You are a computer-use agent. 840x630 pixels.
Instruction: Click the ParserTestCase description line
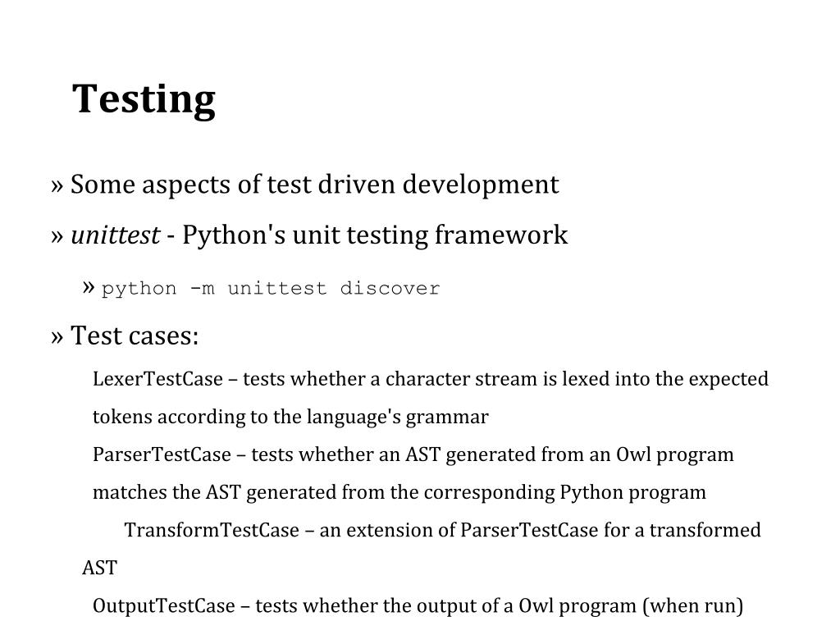pyautogui.click(x=413, y=454)
